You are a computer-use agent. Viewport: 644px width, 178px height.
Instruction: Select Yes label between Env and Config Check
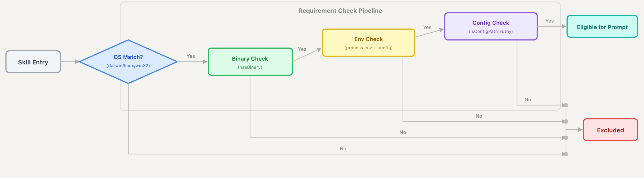(x=427, y=27)
